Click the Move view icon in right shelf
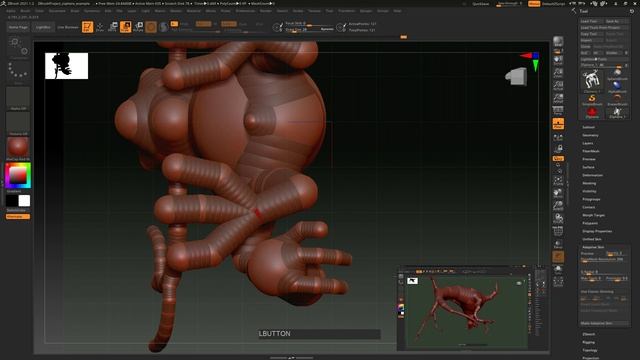The image size is (640, 360). pyautogui.click(x=558, y=193)
